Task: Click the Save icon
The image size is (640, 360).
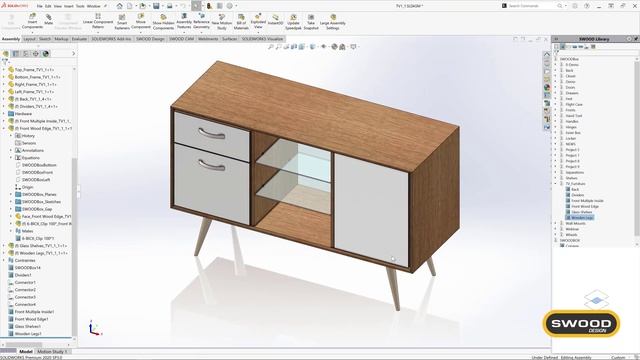Action: (156, 6)
